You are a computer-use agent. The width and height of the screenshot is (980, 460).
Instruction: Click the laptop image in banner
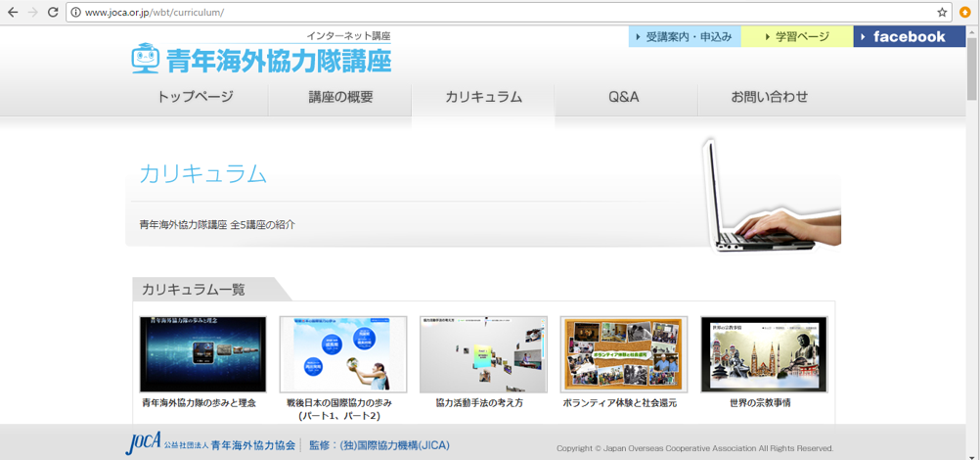[772, 197]
